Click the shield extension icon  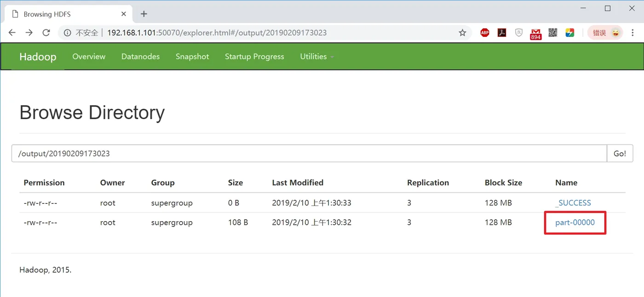[x=519, y=33]
